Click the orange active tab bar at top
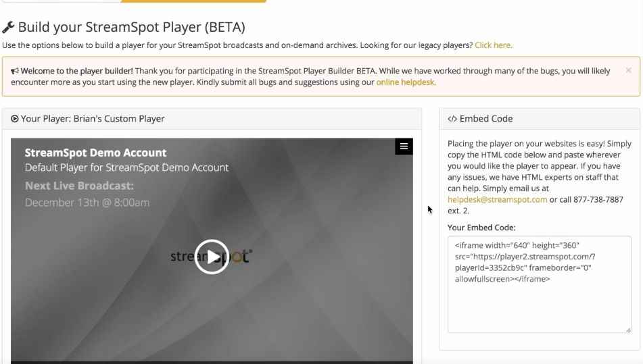Viewport: 643px width, 364px height. click(x=193, y=1)
